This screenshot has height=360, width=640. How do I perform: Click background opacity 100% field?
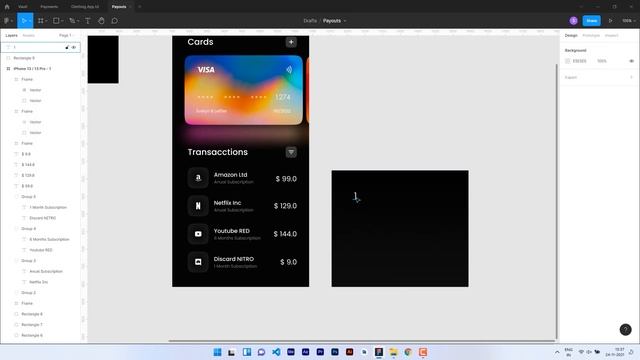[x=602, y=61]
